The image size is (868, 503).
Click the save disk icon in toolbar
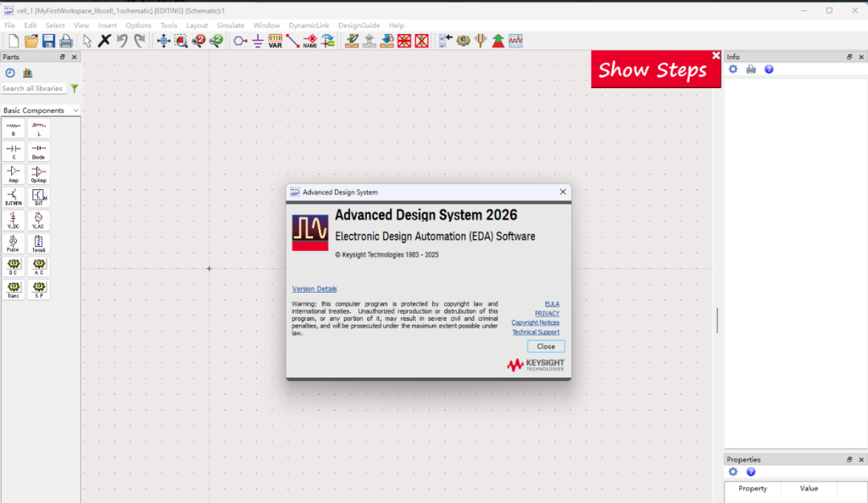(48, 41)
